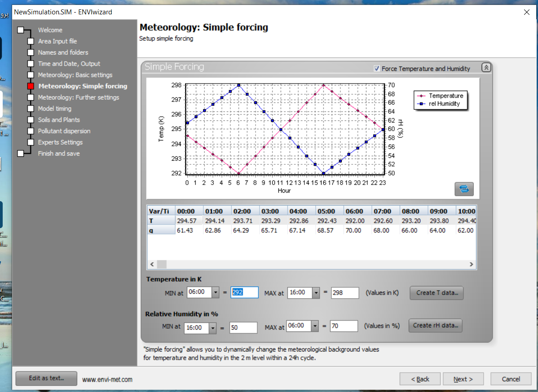The height and width of the screenshot is (392, 538).
Task: Proceed with the Next button
Action: pyautogui.click(x=463, y=379)
